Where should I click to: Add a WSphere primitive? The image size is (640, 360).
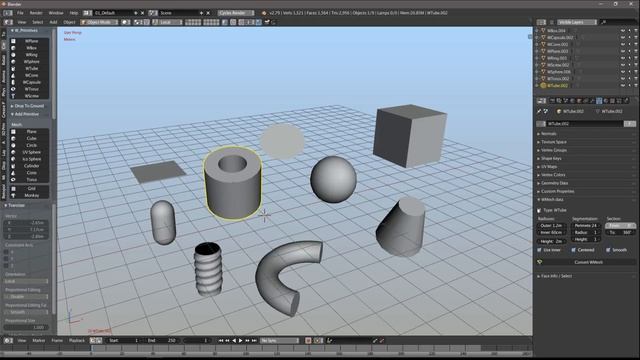[x=29, y=62]
